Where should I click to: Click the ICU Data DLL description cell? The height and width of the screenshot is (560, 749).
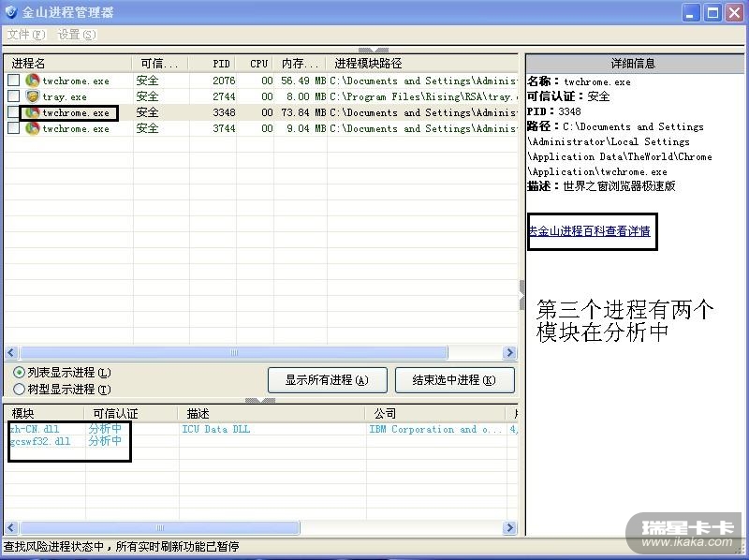pos(216,429)
